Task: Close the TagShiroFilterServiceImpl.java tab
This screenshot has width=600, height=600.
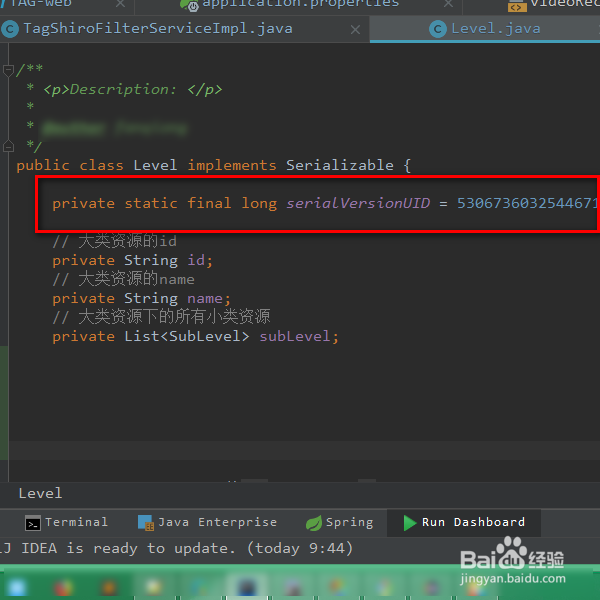Action: pos(355,29)
